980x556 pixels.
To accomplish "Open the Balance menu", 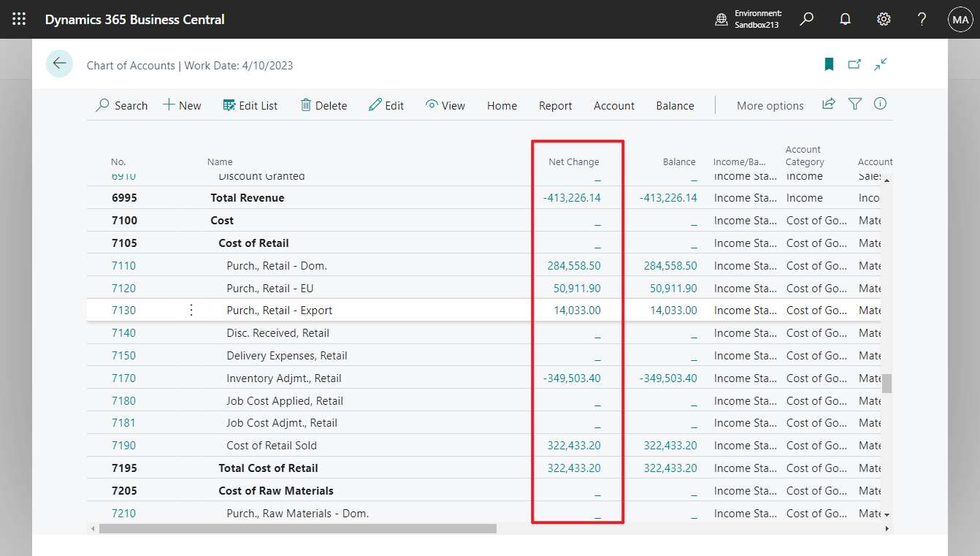I will click(x=674, y=105).
